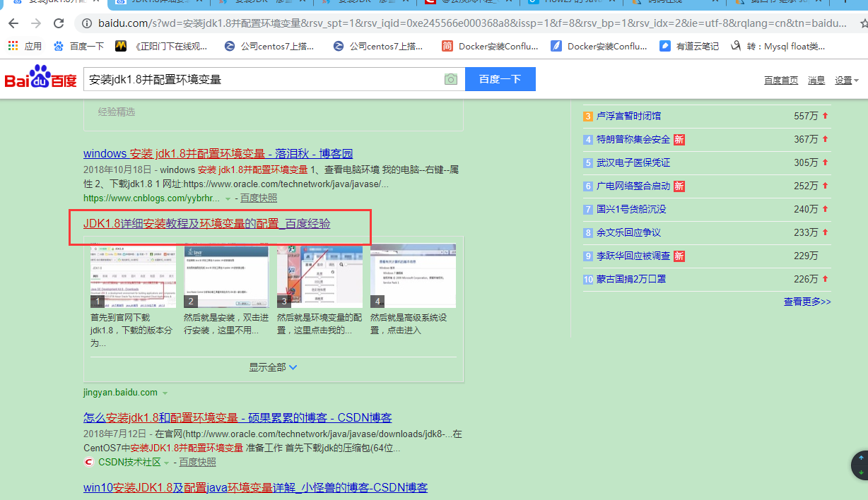Open step 2 thumbnail 然后就是安装
Screen dimensions: 868x500
tap(226, 275)
